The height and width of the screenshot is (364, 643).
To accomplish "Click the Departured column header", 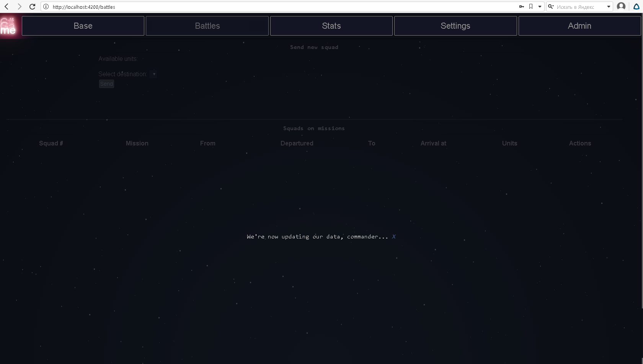I will click(297, 143).
